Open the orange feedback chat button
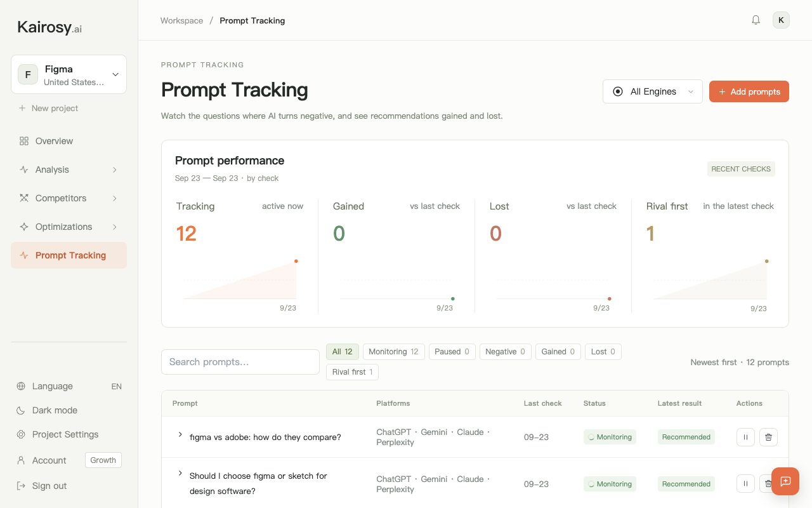Screen dimensions: 812x508 [x=785, y=481]
